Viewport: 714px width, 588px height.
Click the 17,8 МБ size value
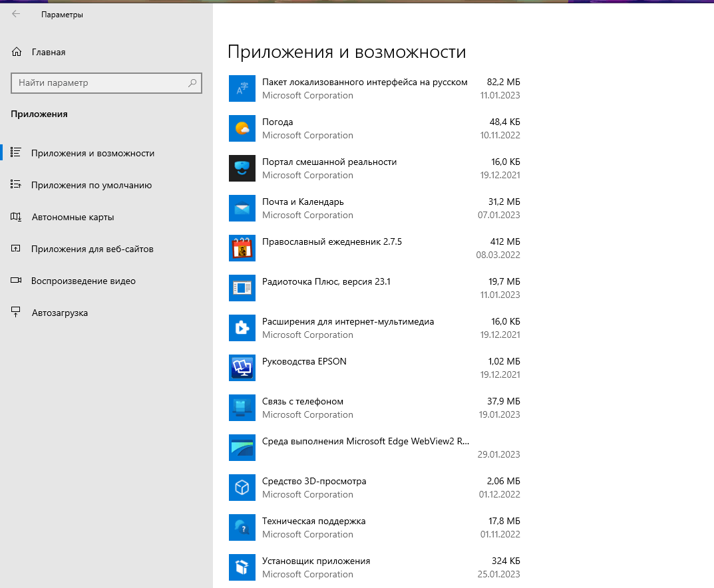[504, 521]
